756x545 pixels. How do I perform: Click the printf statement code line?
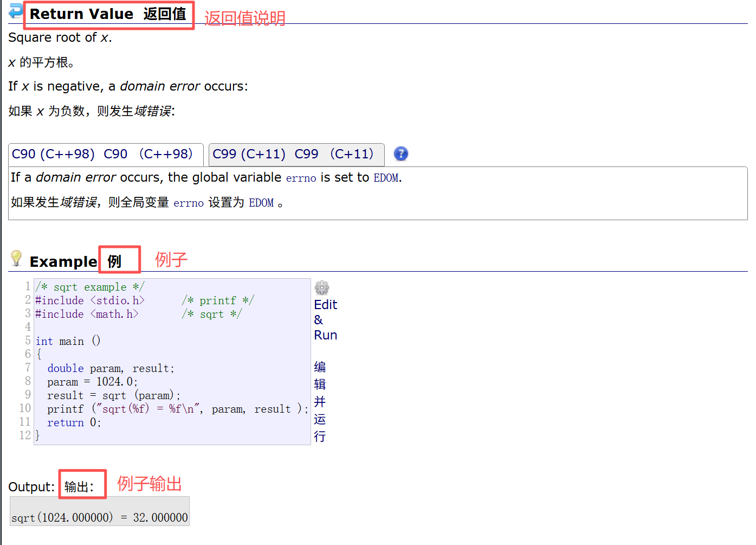(x=178, y=409)
